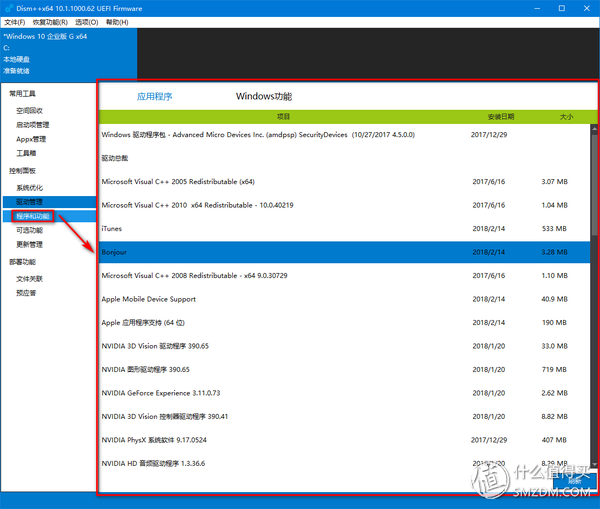Viewport: 600px width, 509px height.
Task: Click the 2017/12/29 date of AMD driver row
Action: click(489, 135)
